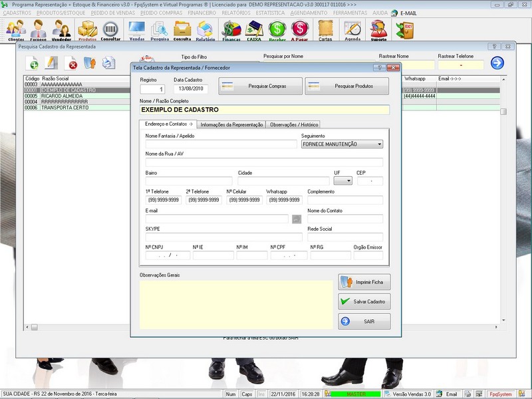Open the RELATÓRIOS menu

pos(236,13)
